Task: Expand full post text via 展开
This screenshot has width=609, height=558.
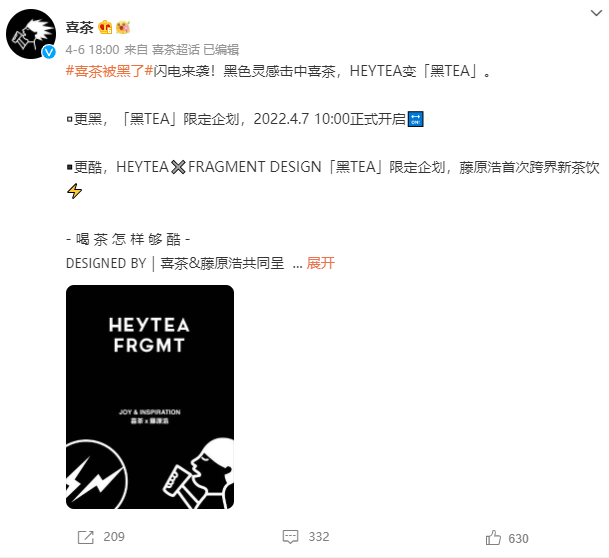Action: pyautogui.click(x=320, y=263)
